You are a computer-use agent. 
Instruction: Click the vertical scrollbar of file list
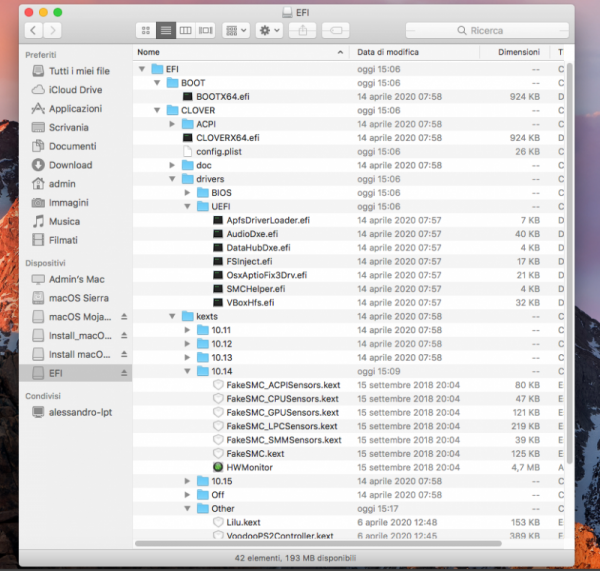pos(570,264)
